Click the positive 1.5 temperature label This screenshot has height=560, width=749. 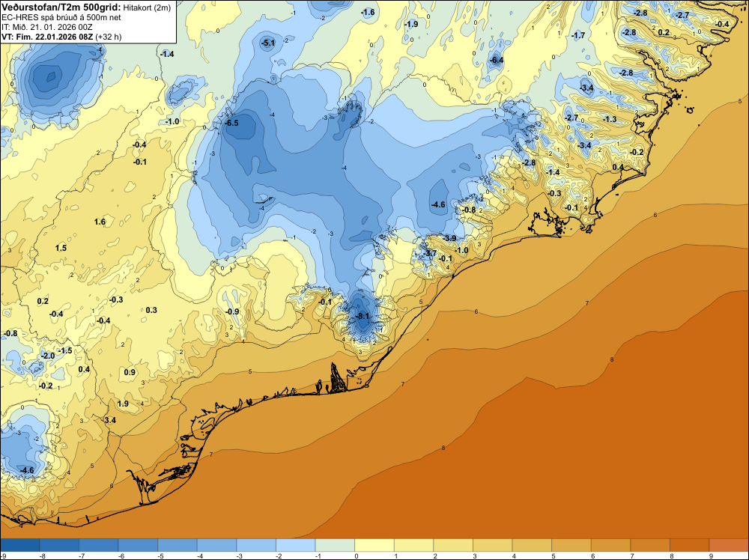point(61,248)
